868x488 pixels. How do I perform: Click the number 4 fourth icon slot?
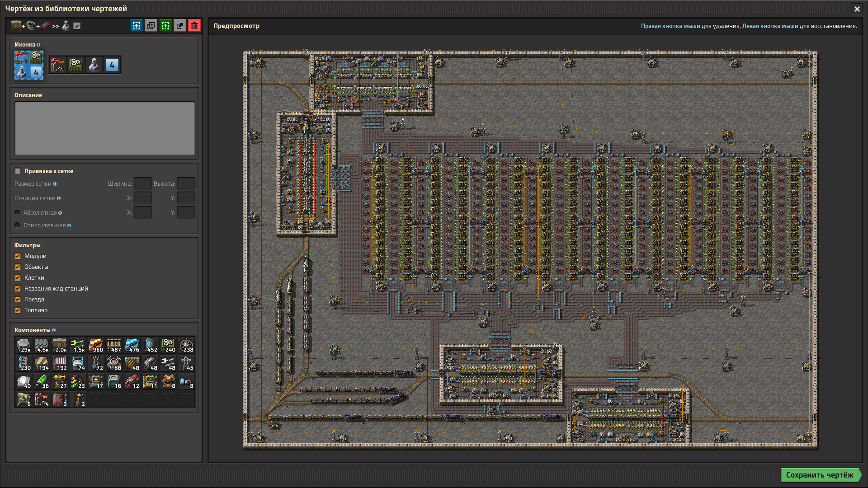point(112,65)
